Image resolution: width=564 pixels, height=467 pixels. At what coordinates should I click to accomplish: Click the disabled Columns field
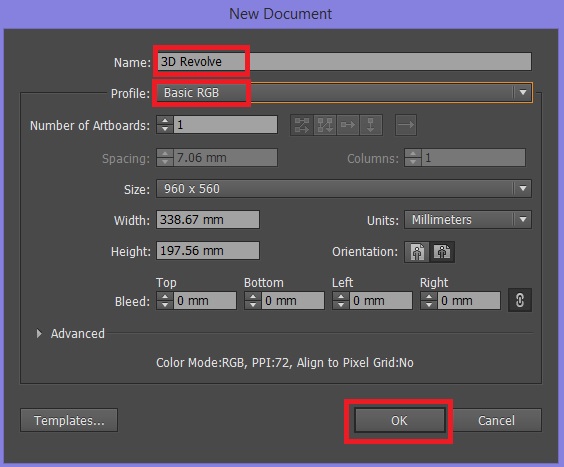473,158
